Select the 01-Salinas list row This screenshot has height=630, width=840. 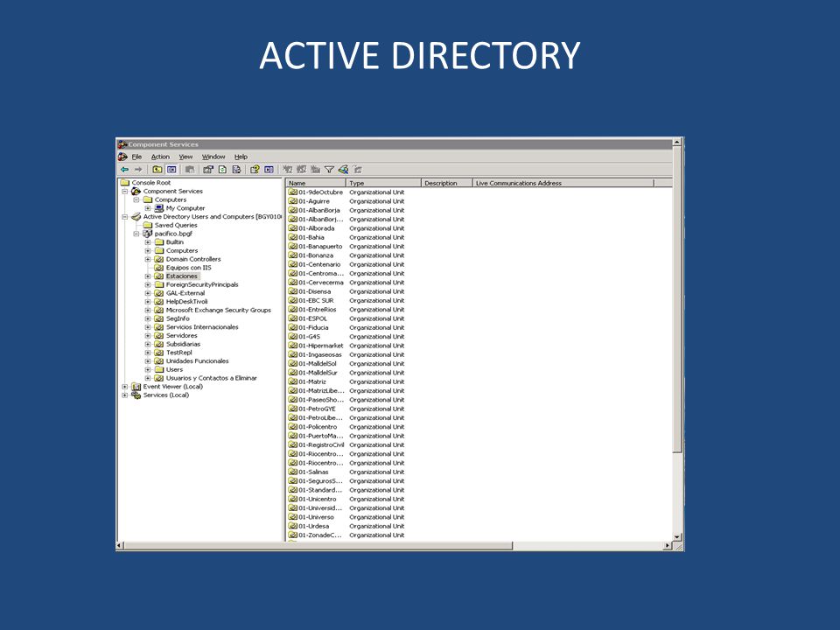point(346,472)
